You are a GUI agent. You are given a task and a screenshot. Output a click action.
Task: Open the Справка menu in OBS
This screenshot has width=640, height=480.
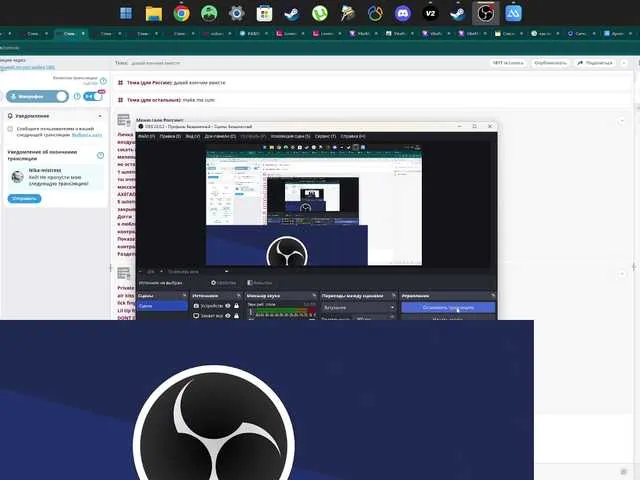tap(353, 136)
